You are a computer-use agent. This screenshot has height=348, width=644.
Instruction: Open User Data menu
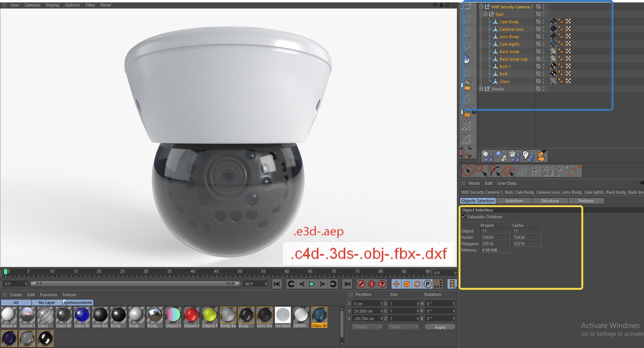coord(507,183)
